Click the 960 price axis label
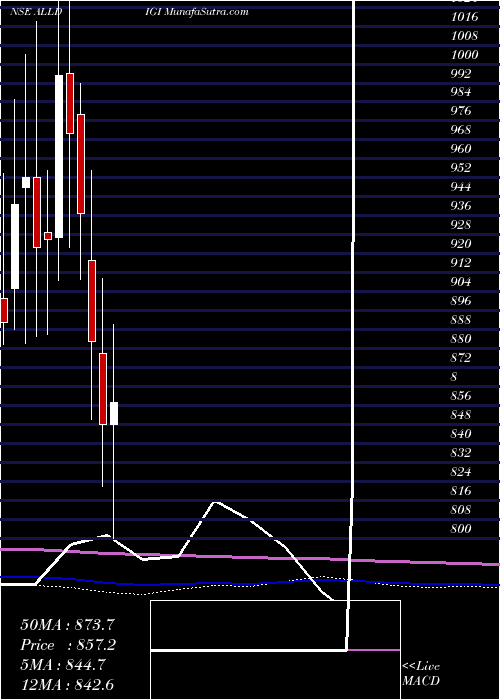This screenshot has height=700, width=500. click(461, 149)
